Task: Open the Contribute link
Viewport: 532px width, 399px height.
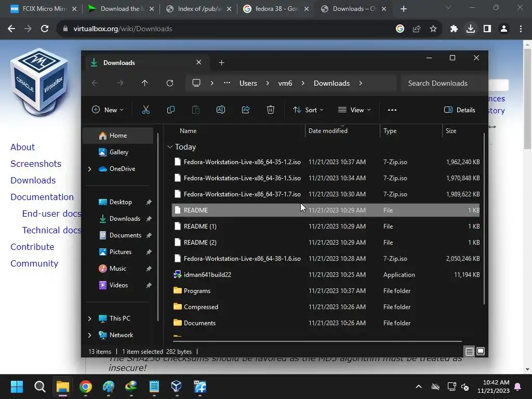Action: [32, 247]
